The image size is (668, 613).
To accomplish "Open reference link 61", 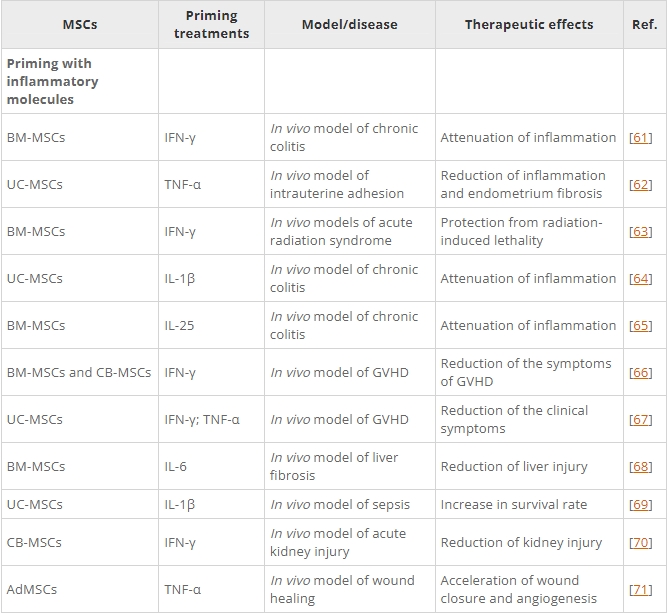I will (640, 137).
